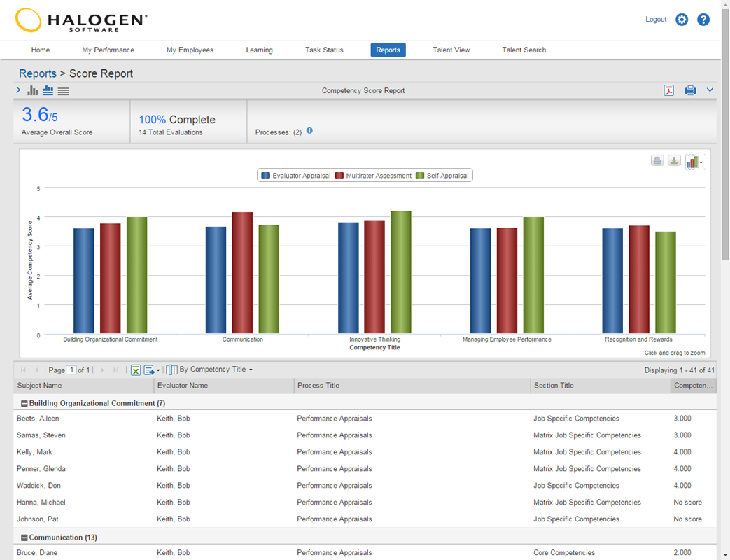Viewport: 730px width, 560px height.
Task: Click the Reports breadcrumb link
Action: pyautogui.click(x=37, y=73)
